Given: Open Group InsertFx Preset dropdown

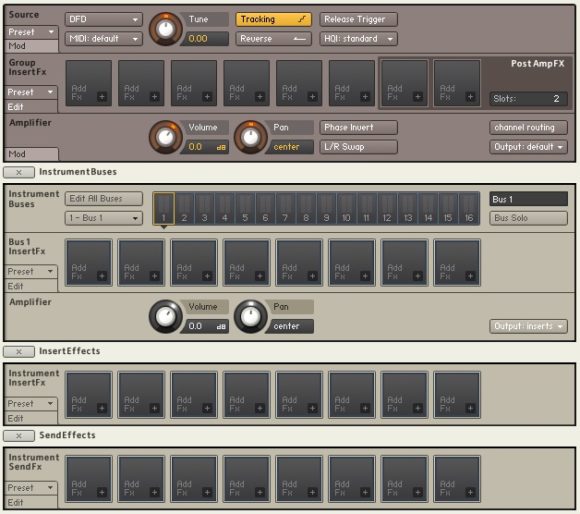Looking at the screenshot, I should [31, 92].
